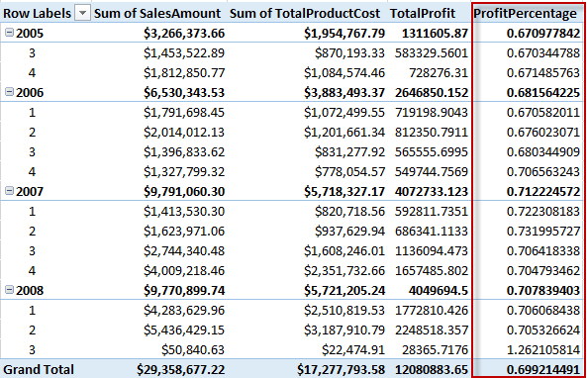Click sales amount $1,413,530.30
Viewport: 588px width, 378px height.
tap(184, 212)
